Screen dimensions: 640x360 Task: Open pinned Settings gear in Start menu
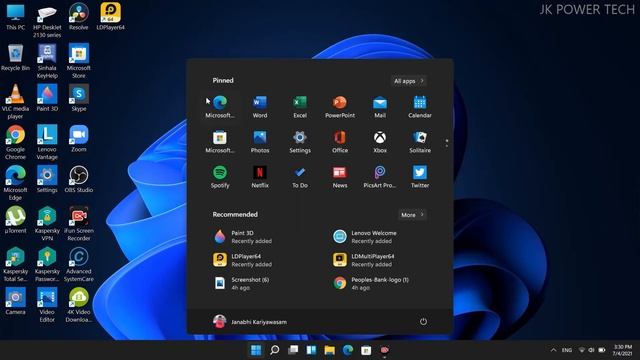[x=300, y=142]
